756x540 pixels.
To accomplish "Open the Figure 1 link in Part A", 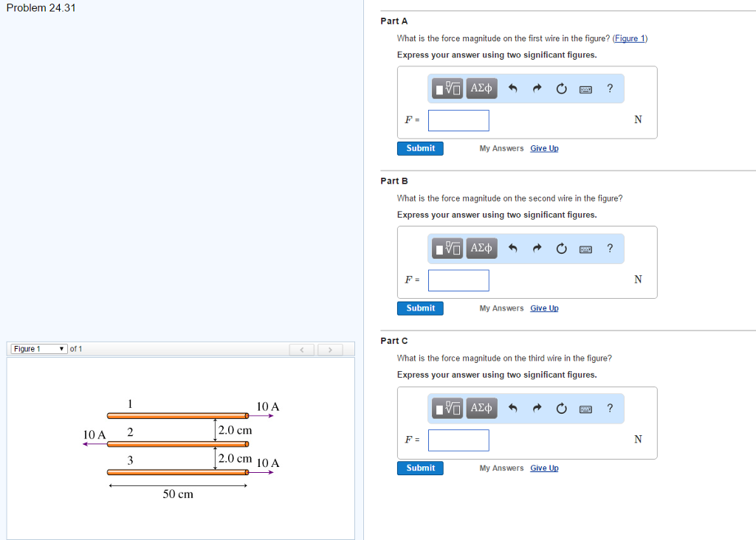I will pyautogui.click(x=629, y=38).
